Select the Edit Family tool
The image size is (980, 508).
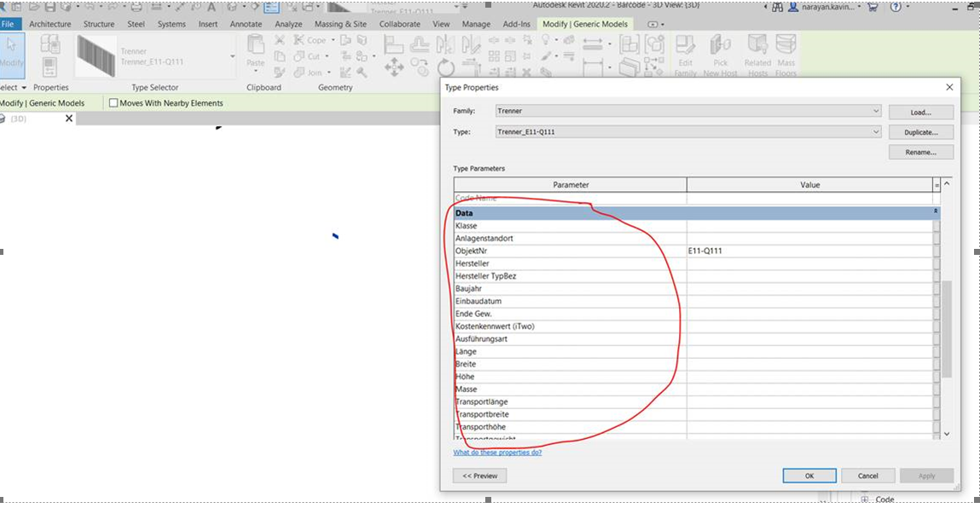click(x=686, y=49)
